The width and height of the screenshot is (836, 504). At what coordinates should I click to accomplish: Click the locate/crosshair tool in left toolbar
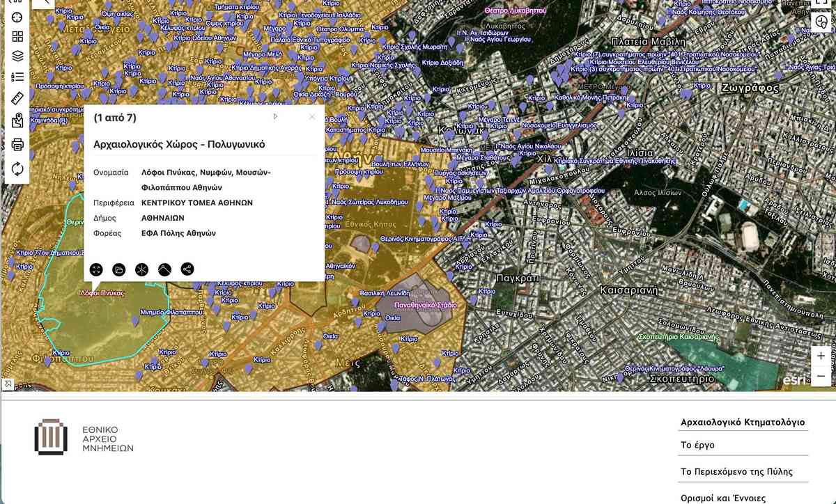pyautogui.click(x=17, y=17)
